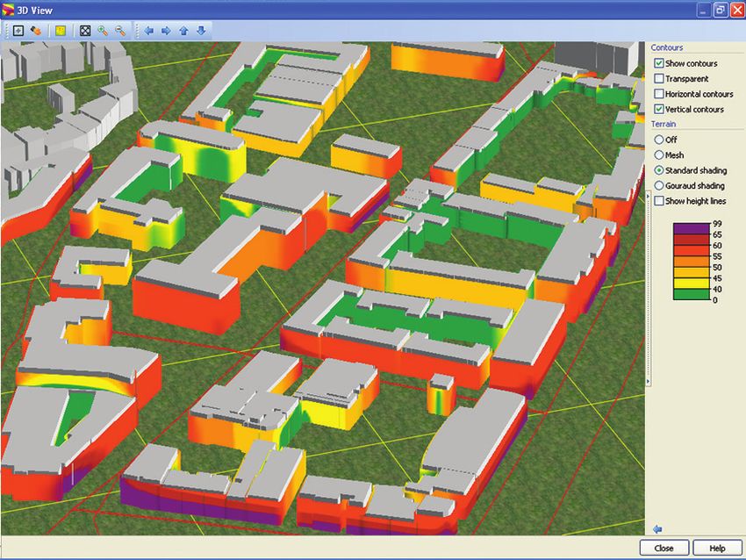Zoom in with the green magnifier icon
This screenshot has width=746, height=560.
click(103, 31)
